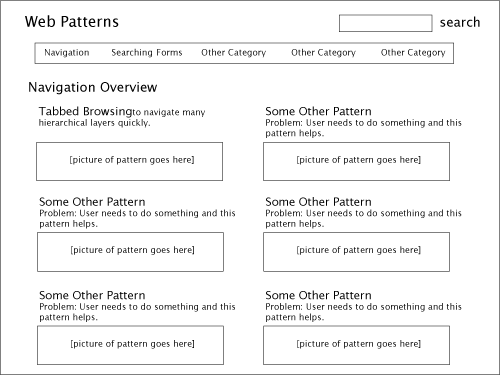Click the Tabbed Browsing picture placeholder
The height and width of the screenshot is (375, 500).
click(x=129, y=162)
